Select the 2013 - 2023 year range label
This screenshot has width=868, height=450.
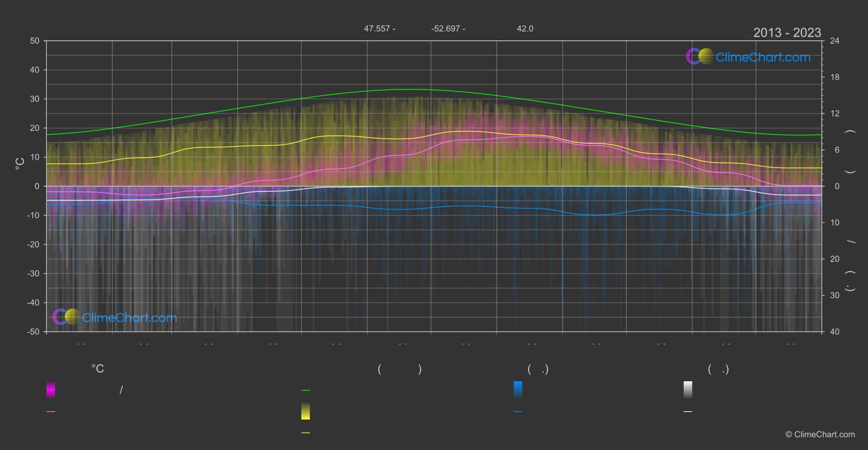(787, 33)
